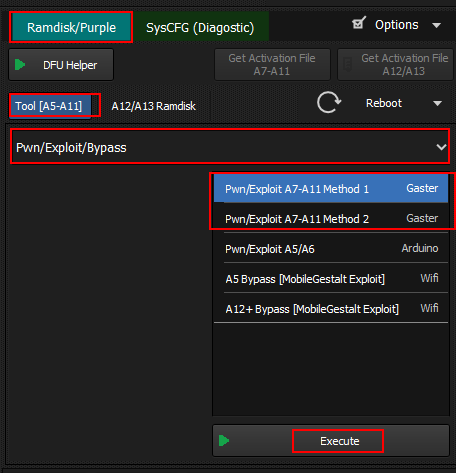Click Get Activation File A7-A11 button
This screenshot has width=456, height=473.
272,65
